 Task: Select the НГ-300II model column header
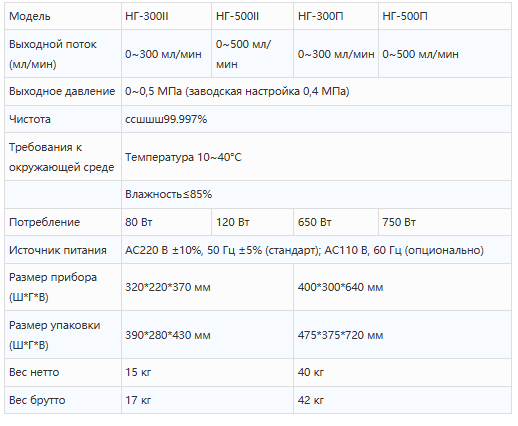click(166, 16)
